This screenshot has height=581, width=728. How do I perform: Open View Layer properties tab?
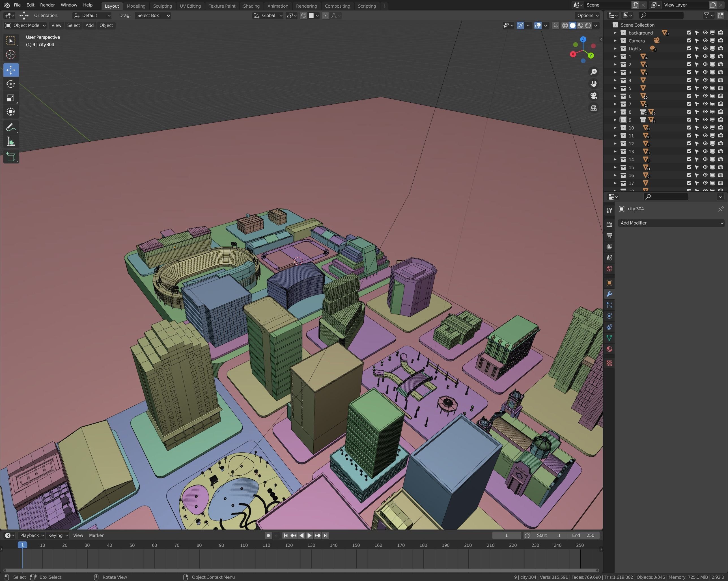[x=609, y=247]
